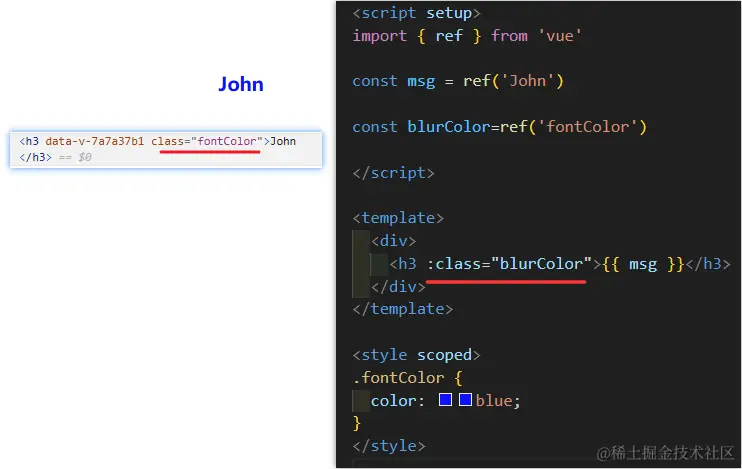This screenshot has height=469, width=742.
Task: Click the closing template tag
Action: click(403, 309)
